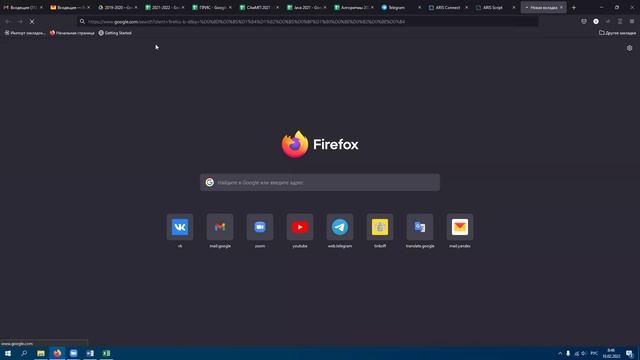Open the VK shortcut tile
Viewport: 640px width, 360px height.
(x=180, y=227)
